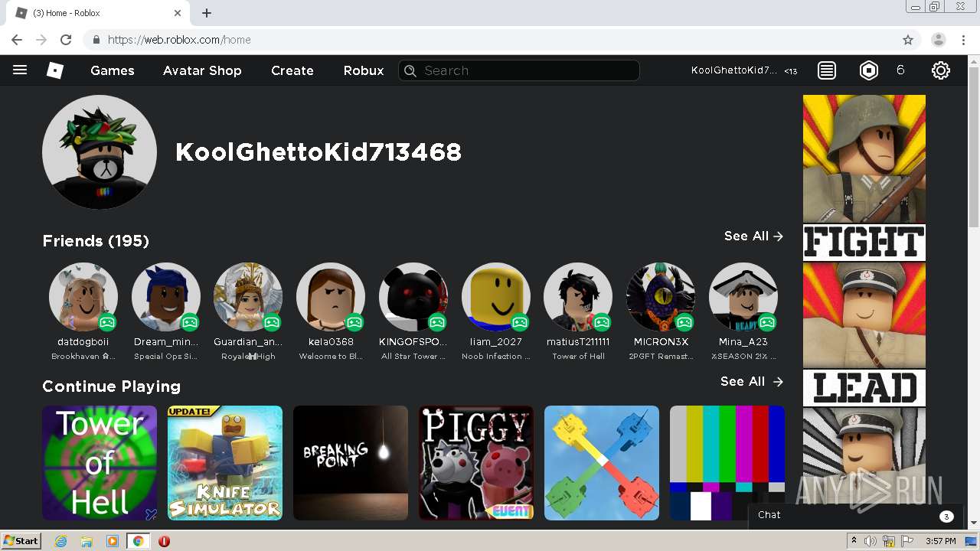Launch Internet Explorer from taskbar
Image resolution: width=980 pixels, height=551 pixels.
click(60, 541)
